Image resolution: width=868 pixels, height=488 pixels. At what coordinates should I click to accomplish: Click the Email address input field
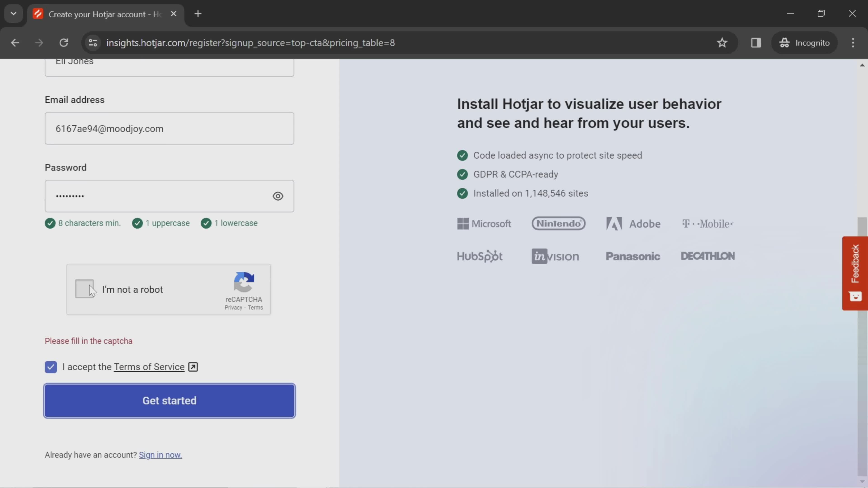coord(170,128)
